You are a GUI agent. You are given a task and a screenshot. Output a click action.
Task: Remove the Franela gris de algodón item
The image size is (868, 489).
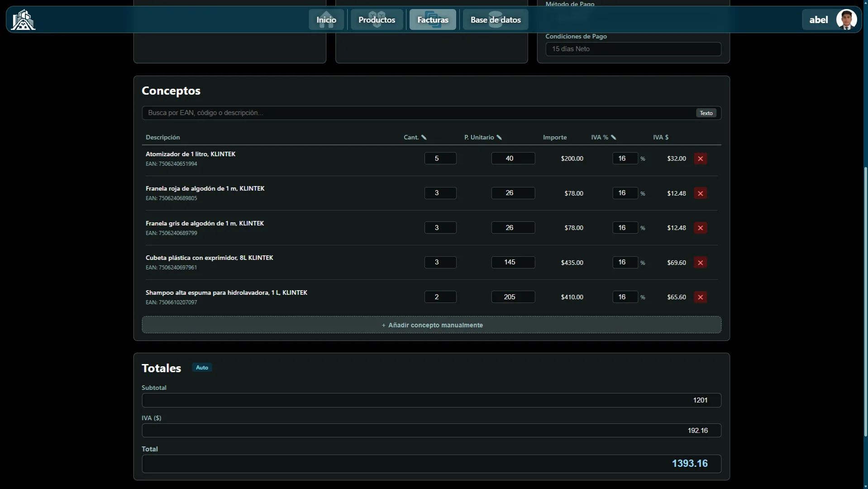(x=700, y=228)
